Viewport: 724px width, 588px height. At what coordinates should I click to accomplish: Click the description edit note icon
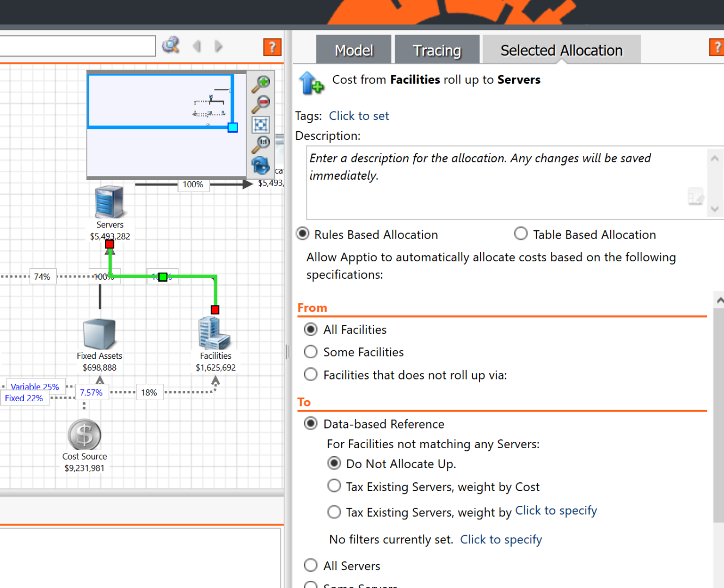pos(696,197)
